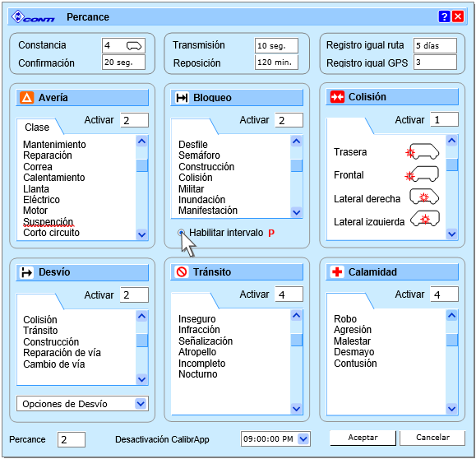Open help with the blue question mark icon
The height and width of the screenshot is (459, 476).
444,16
